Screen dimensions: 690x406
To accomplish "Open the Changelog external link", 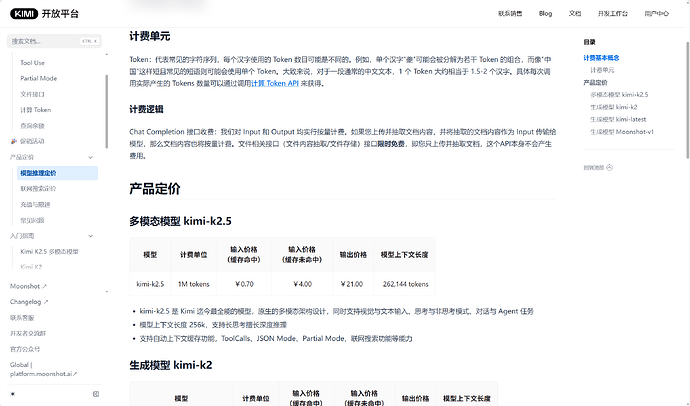I will pos(29,302).
